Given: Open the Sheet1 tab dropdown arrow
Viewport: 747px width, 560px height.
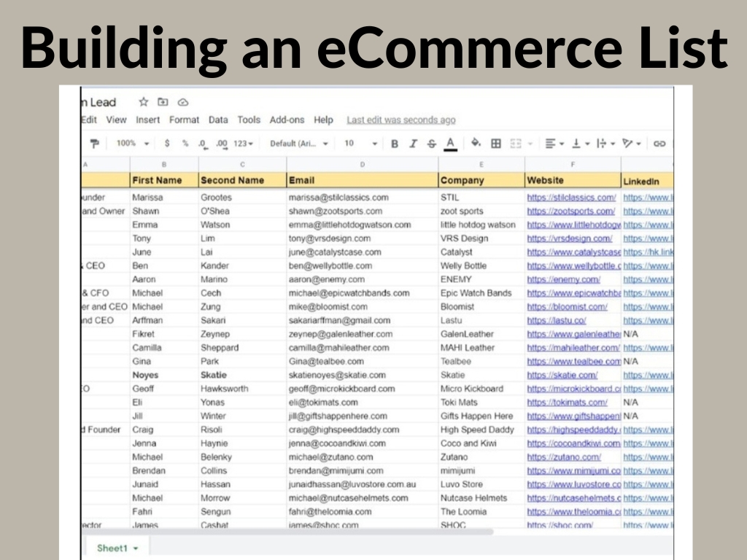Looking at the screenshot, I should coord(136,548).
